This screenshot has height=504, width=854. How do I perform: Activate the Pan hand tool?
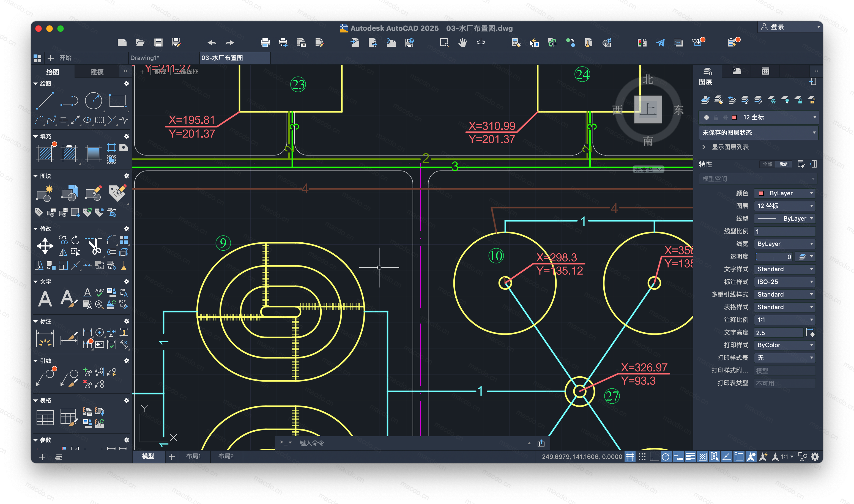462,42
